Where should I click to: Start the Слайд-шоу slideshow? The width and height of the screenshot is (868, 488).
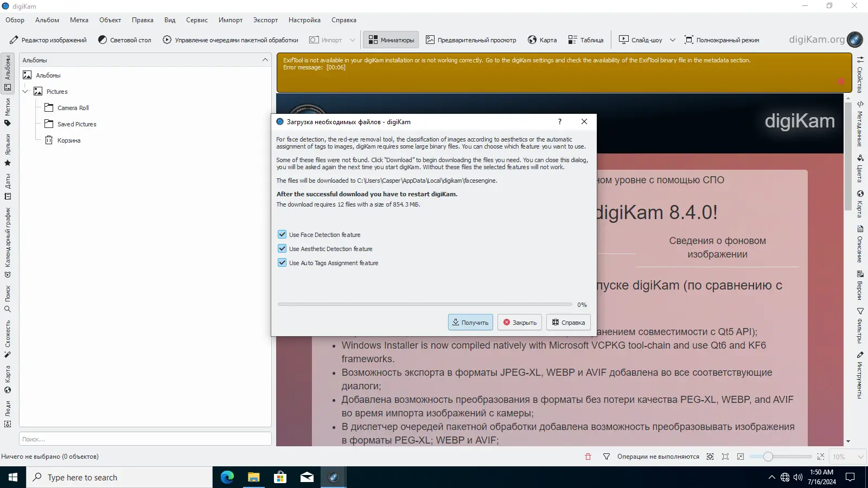(x=641, y=40)
